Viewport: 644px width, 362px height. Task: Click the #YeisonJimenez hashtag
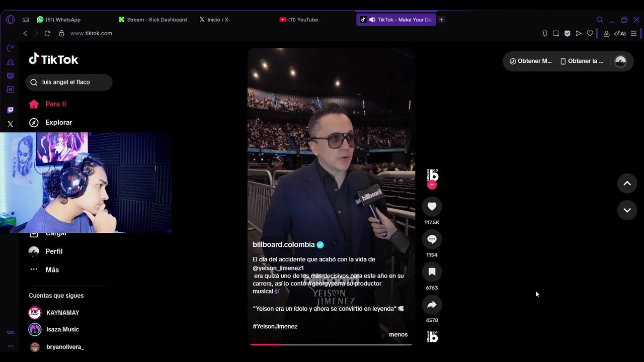point(275,326)
